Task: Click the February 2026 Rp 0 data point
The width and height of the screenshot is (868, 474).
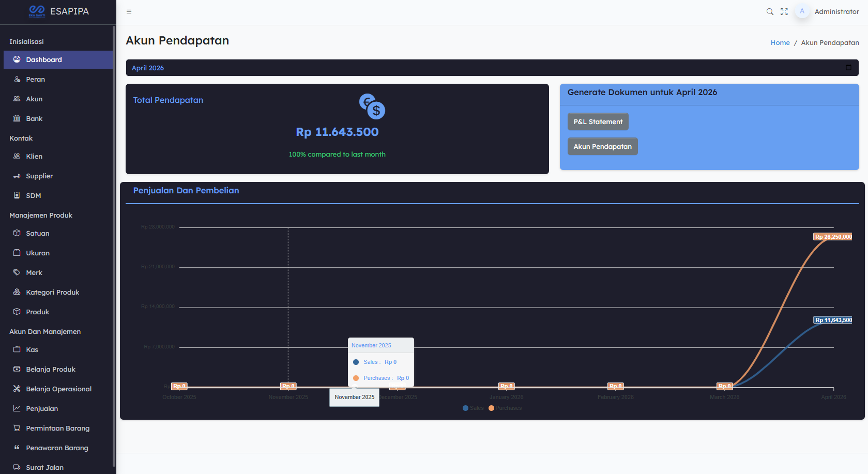Action: coord(615,386)
